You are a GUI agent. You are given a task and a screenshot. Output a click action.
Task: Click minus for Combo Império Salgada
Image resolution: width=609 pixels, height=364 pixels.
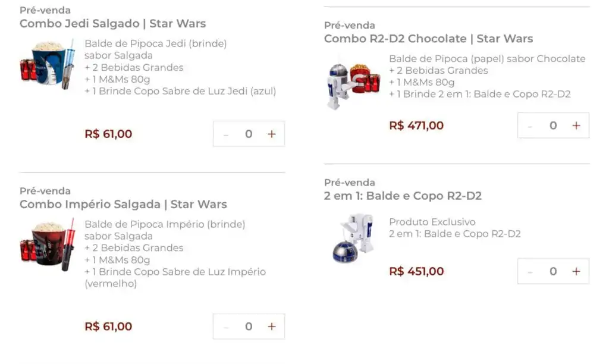[x=225, y=327]
